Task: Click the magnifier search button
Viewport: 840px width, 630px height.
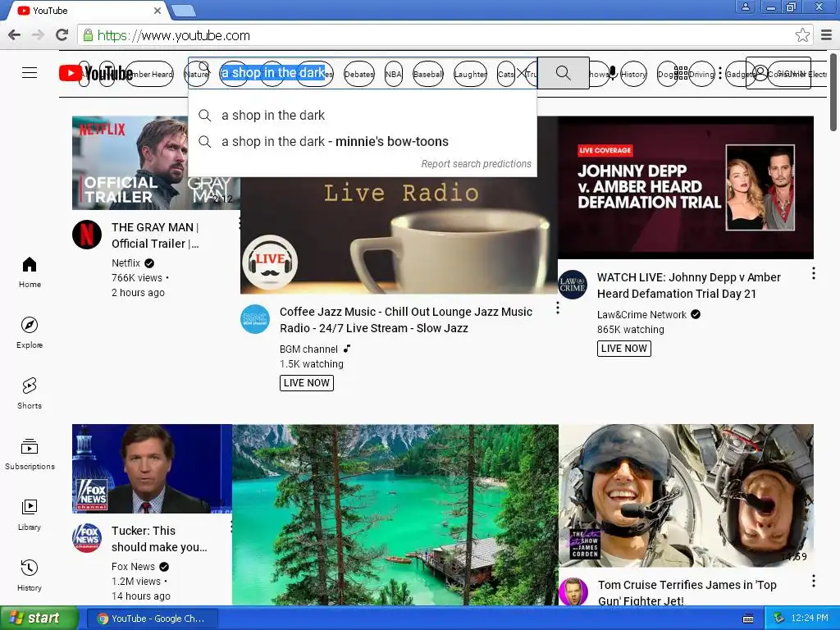Action: pyautogui.click(x=563, y=73)
